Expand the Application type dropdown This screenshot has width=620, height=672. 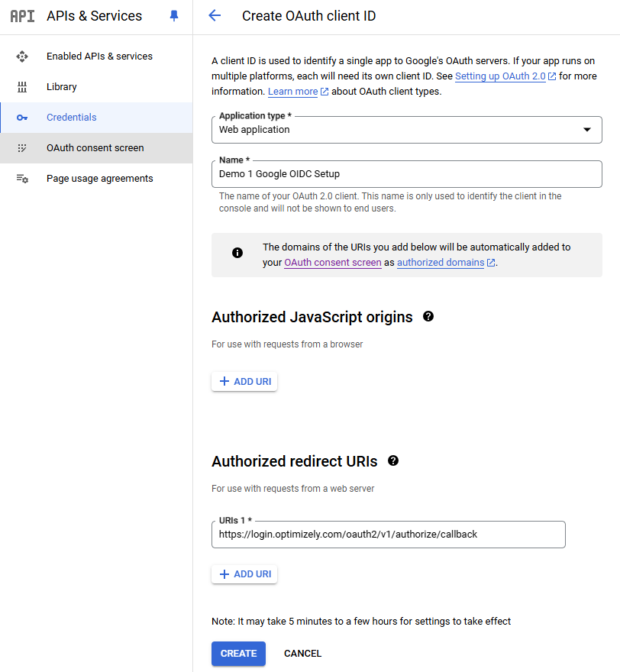[x=586, y=130]
